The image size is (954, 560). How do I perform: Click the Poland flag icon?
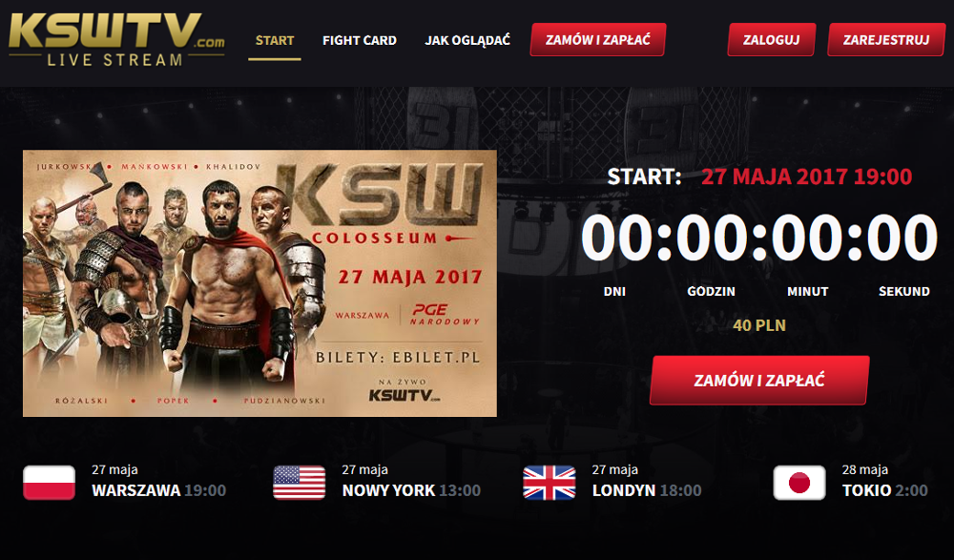coord(50,483)
